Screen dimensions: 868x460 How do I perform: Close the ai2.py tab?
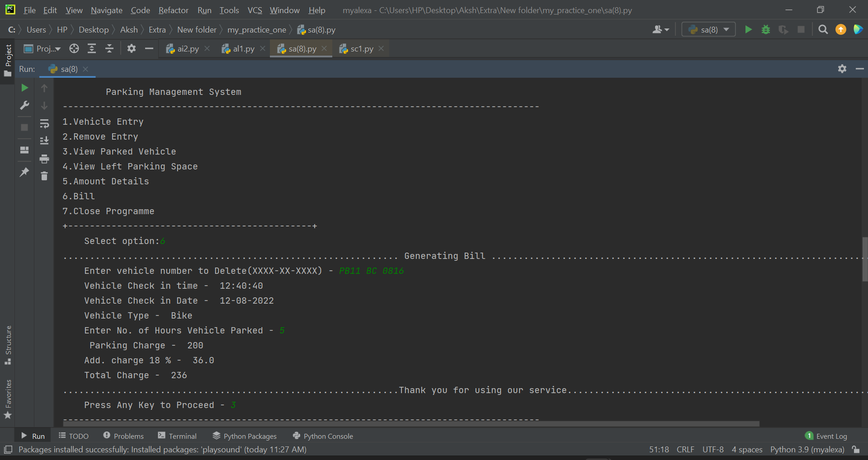208,48
